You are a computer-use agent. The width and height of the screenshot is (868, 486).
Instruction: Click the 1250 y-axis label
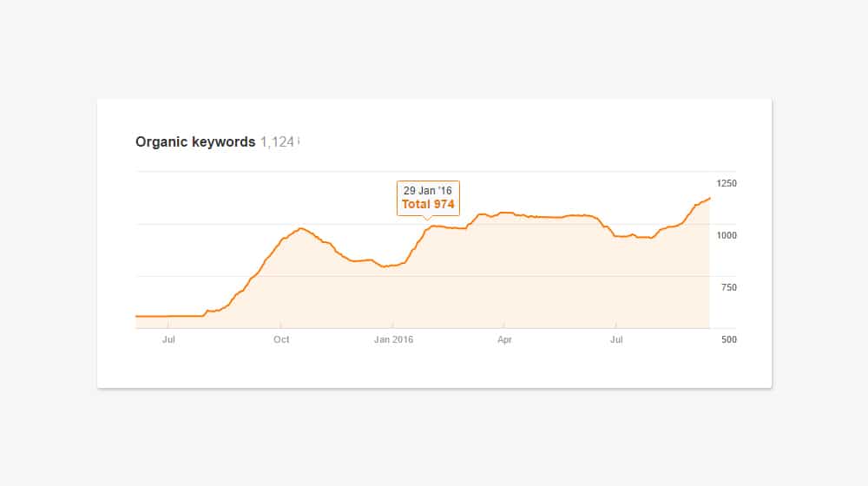(726, 183)
